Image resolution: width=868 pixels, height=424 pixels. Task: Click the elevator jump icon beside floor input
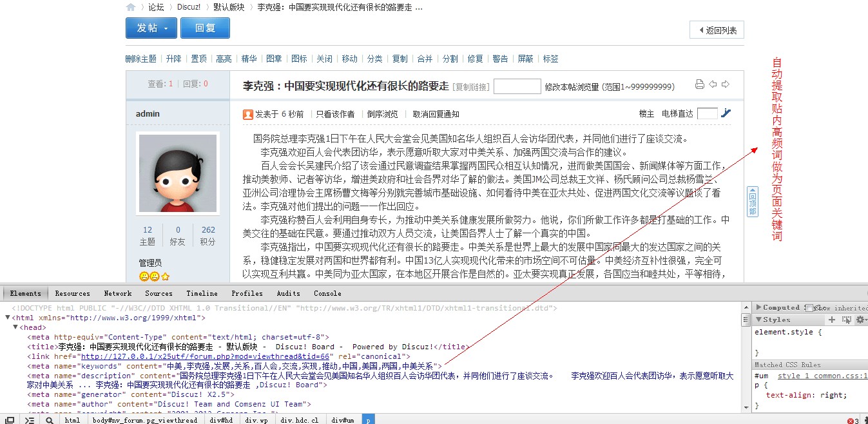(726, 113)
